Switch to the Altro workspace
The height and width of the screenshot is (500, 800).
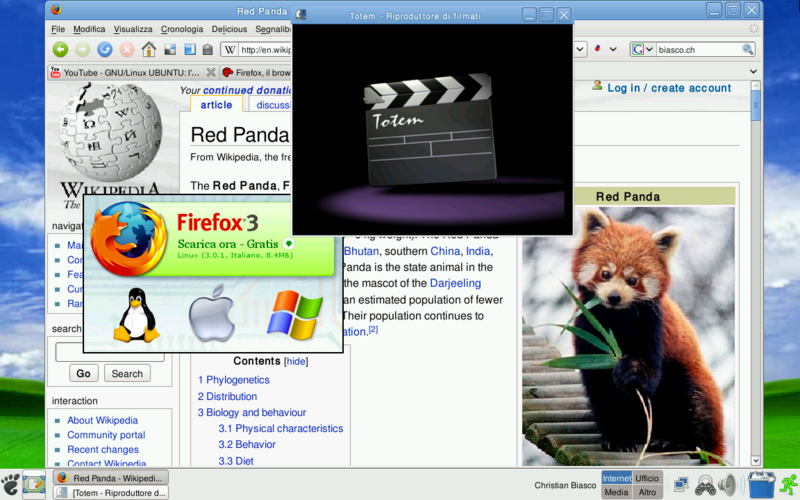coord(647,492)
